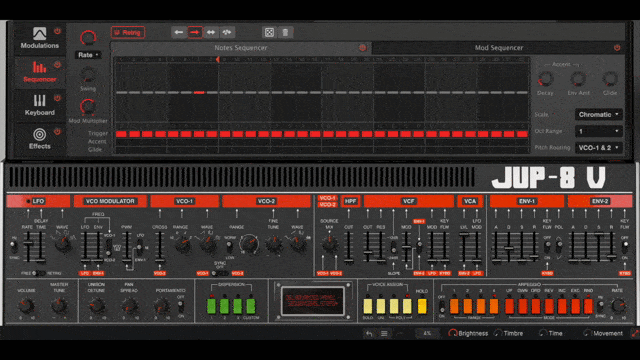Click the HPF section header
The width and height of the screenshot is (640, 360).
[x=350, y=201]
